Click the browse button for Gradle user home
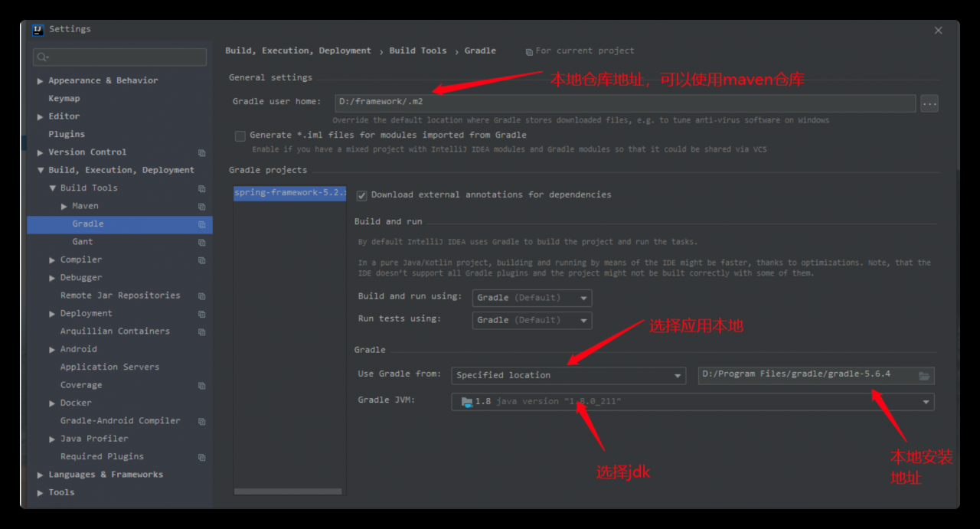The image size is (980, 529). 929,103
